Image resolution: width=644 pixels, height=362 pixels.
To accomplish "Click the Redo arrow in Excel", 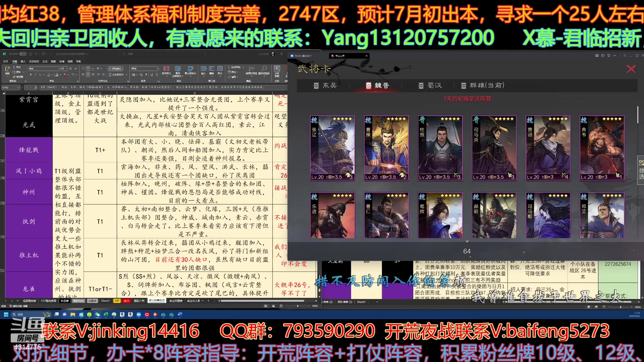I will click(x=43, y=54).
